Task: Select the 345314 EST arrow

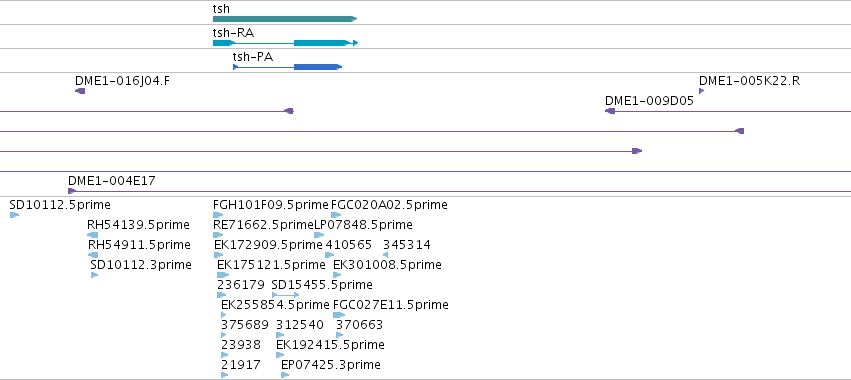Action: pos(385,255)
